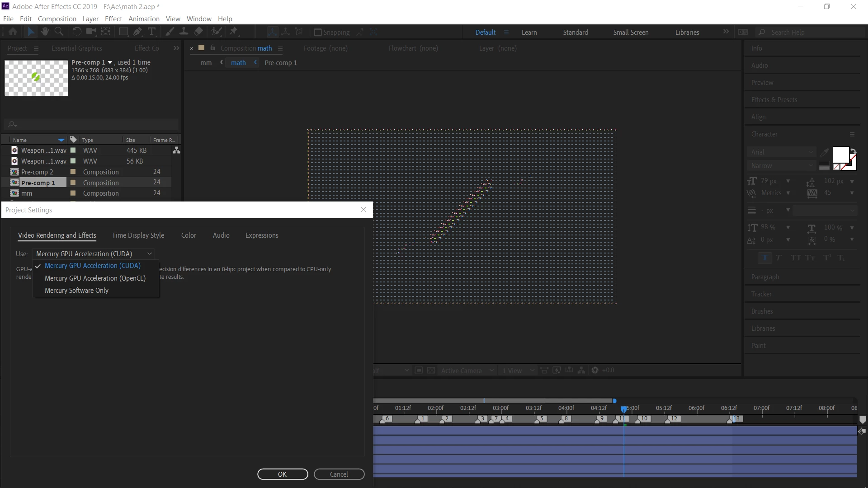Open the Animation menu
Screen dimensions: 868x488
pos(144,19)
